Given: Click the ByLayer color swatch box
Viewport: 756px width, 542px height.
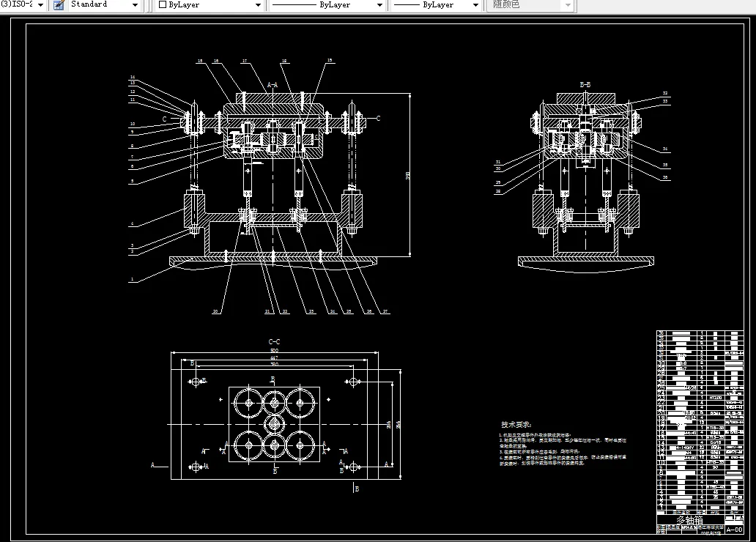Looking at the screenshot, I should click(x=163, y=5).
